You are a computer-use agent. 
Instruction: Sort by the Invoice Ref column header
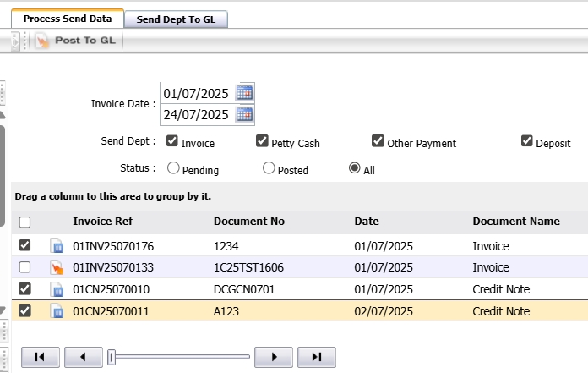point(102,222)
